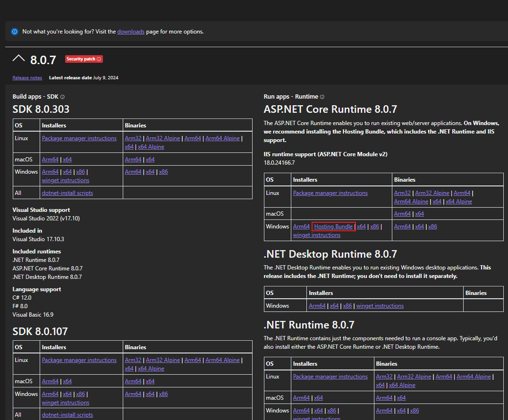Download SDK 8.0.107 Windows x64 installer
Image resolution: width=508 pixels, height=420 pixels.
pos(68,394)
